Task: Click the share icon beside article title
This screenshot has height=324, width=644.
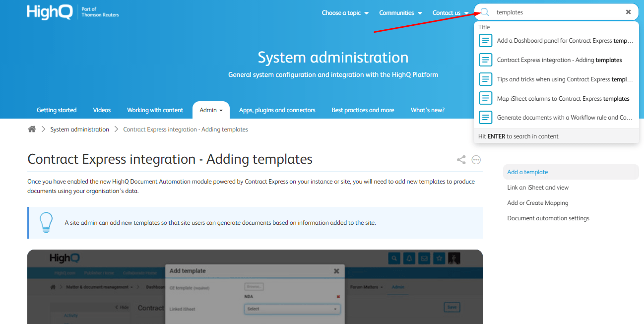Action: pos(461,160)
